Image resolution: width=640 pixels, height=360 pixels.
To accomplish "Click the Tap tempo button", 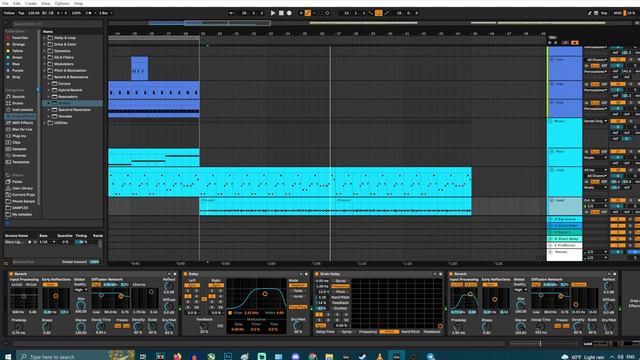I will [x=21, y=13].
